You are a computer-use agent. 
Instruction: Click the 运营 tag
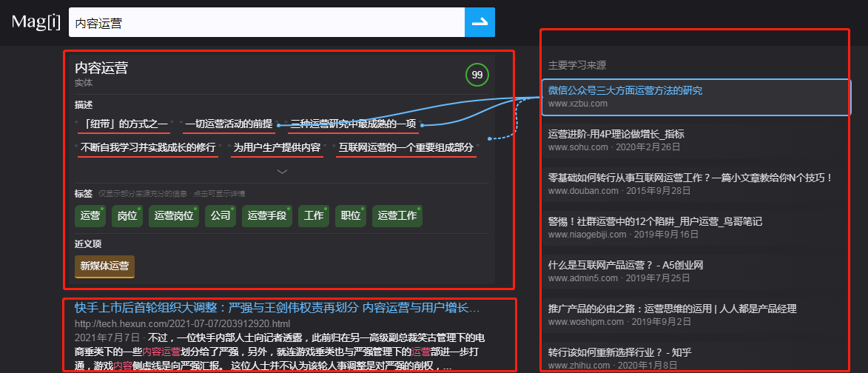90,216
